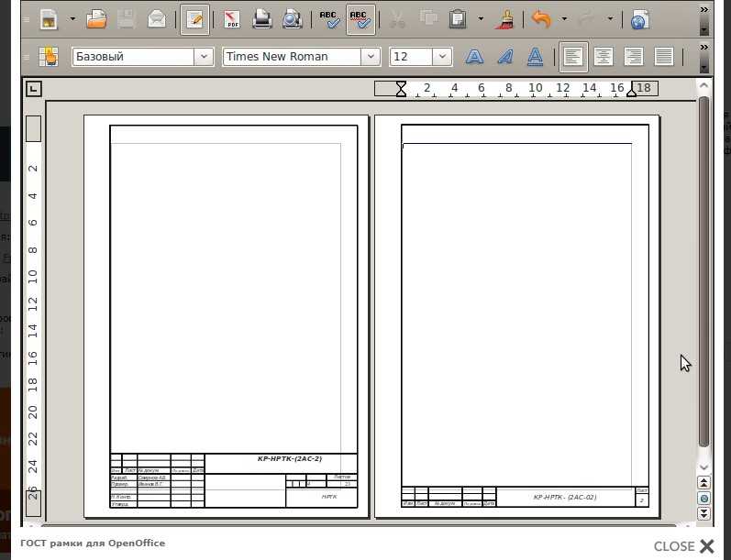Open the font name dropdown arrow
Image resolution: width=731 pixels, height=560 pixels.
point(371,57)
